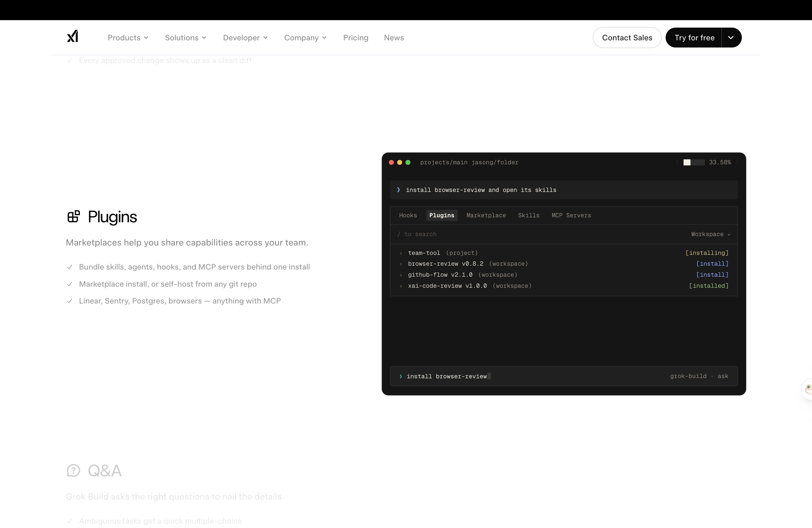Expand the Solutions dropdown
Viewport: 812px width, 528px height.
coord(186,38)
